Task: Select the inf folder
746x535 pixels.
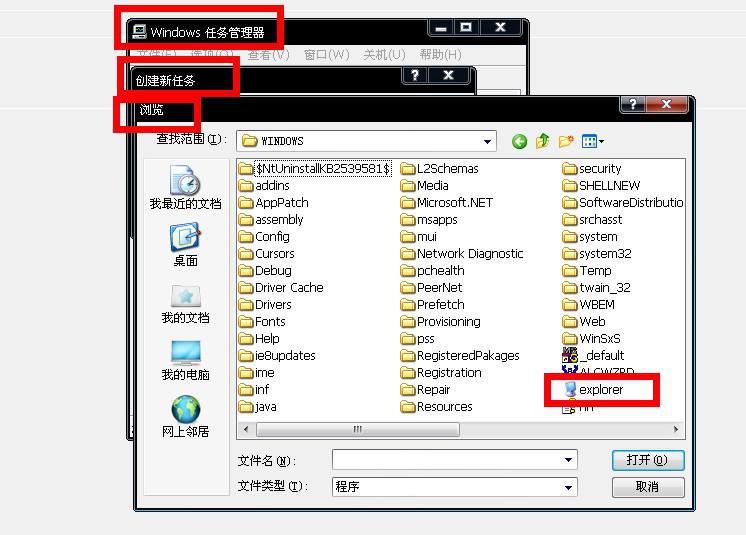Action: 254,389
